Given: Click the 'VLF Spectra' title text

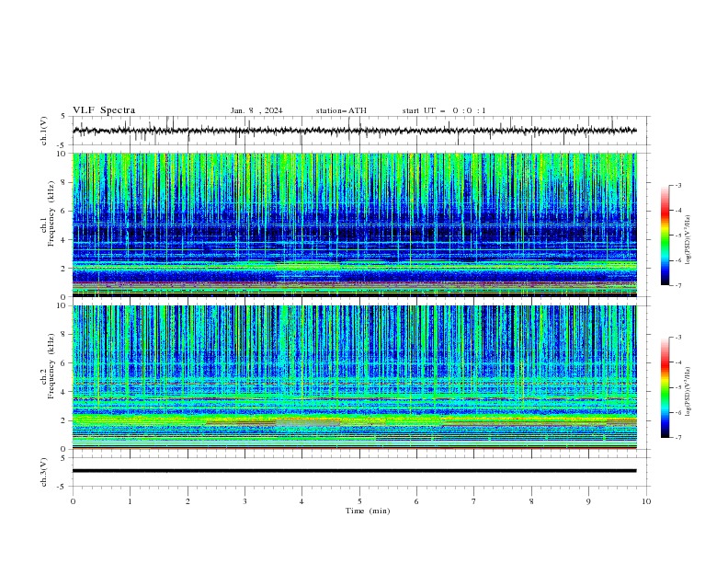Looking at the screenshot, I should click(x=104, y=110).
